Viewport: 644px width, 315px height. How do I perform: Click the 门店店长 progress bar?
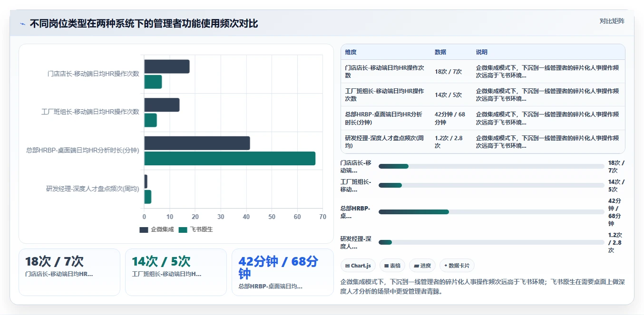pyautogui.click(x=491, y=166)
